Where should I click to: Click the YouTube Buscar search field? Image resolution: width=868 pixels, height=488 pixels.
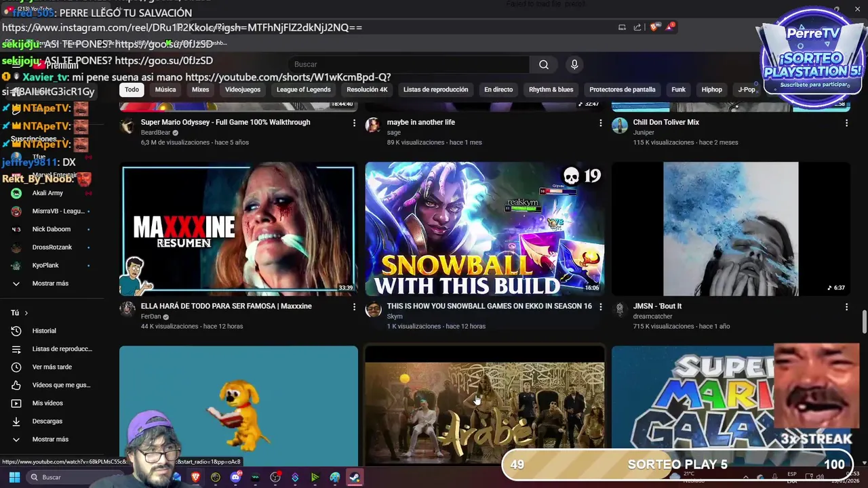click(x=408, y=64)
